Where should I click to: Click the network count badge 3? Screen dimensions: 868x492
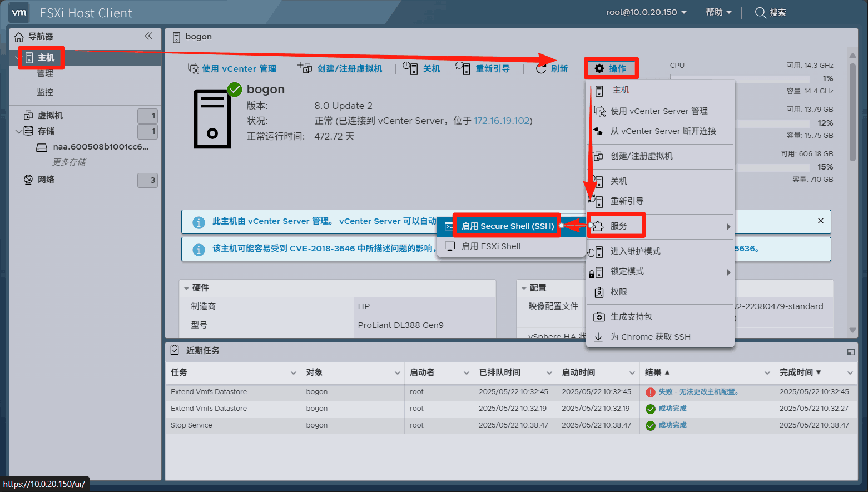coord(148,180)
